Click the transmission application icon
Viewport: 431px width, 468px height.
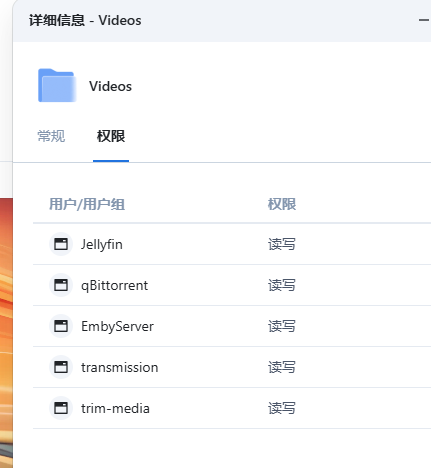click(x=61, y=367)
